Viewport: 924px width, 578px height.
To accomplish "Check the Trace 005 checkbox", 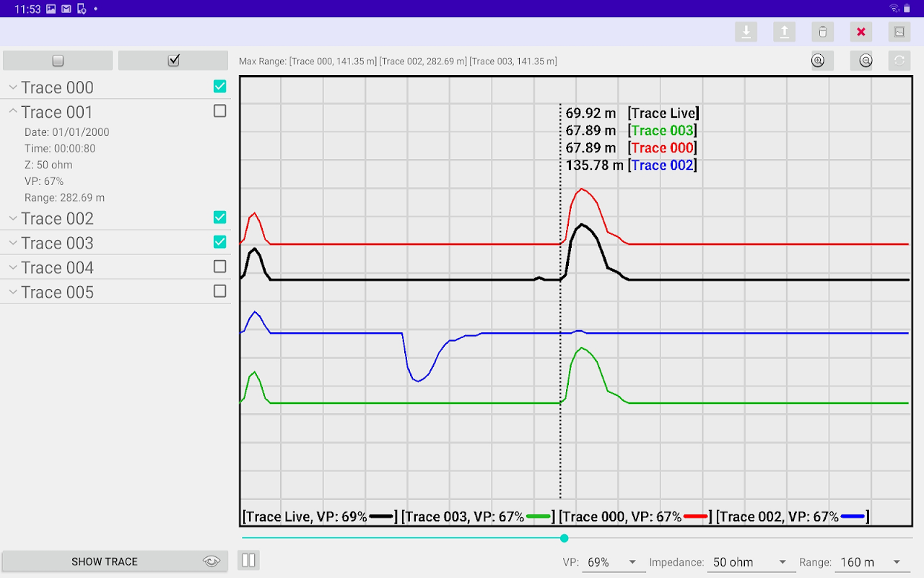I will click(219, 291).
